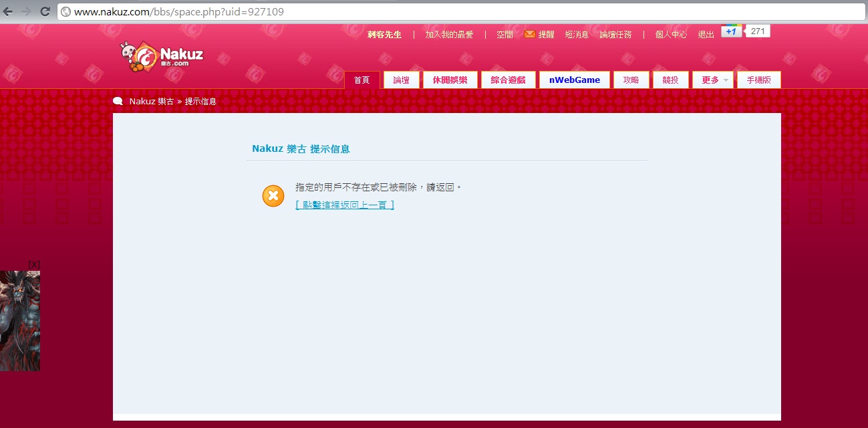868x428 pixels.
Task: Click 點擊這裡返回上一頁 link
Action: [x=345, y=205]
